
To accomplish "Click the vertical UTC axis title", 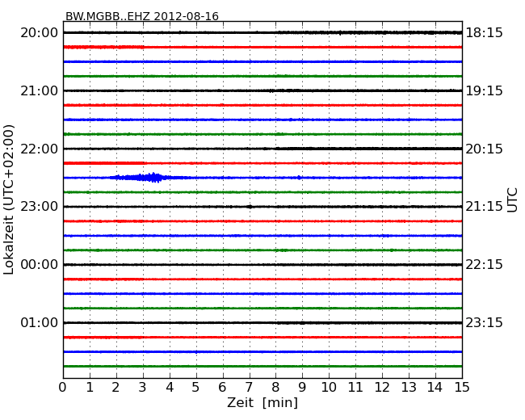I will (x=512, y=200).
